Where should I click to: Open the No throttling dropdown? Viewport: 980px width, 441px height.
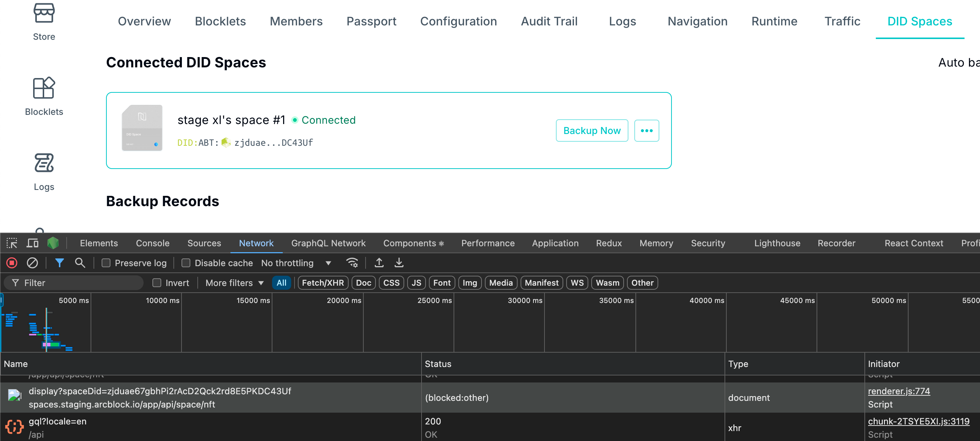click(x=296, y=263)
